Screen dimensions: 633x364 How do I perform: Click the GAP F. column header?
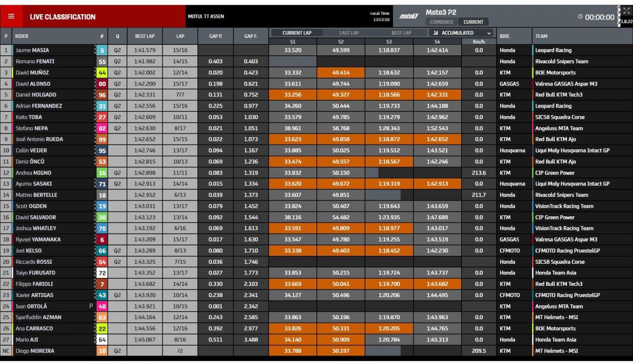click(x=251, y=36)
